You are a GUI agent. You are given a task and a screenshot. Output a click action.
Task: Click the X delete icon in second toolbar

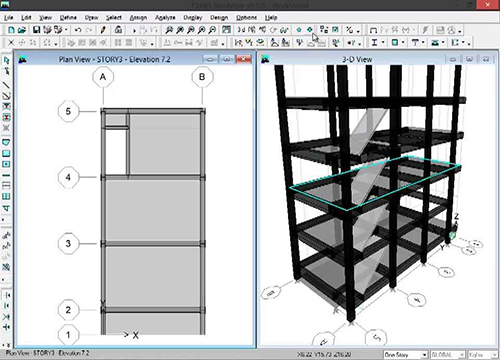tap(11, 43)
